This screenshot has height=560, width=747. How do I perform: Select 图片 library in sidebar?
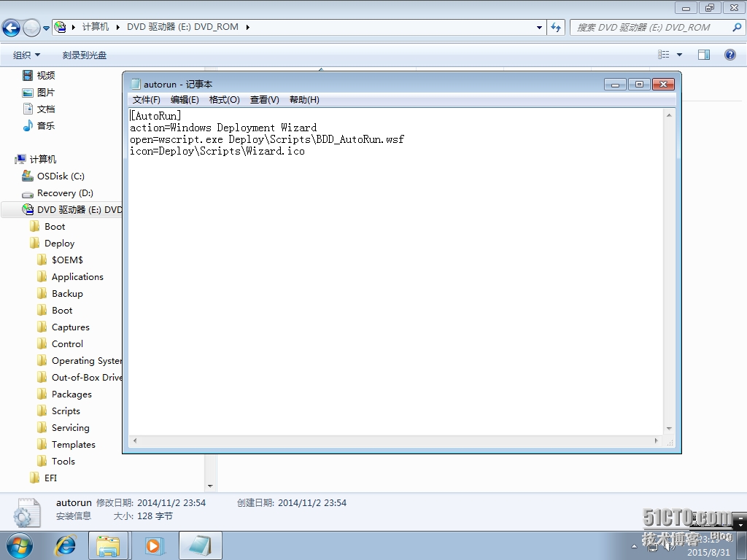[39, 93]
